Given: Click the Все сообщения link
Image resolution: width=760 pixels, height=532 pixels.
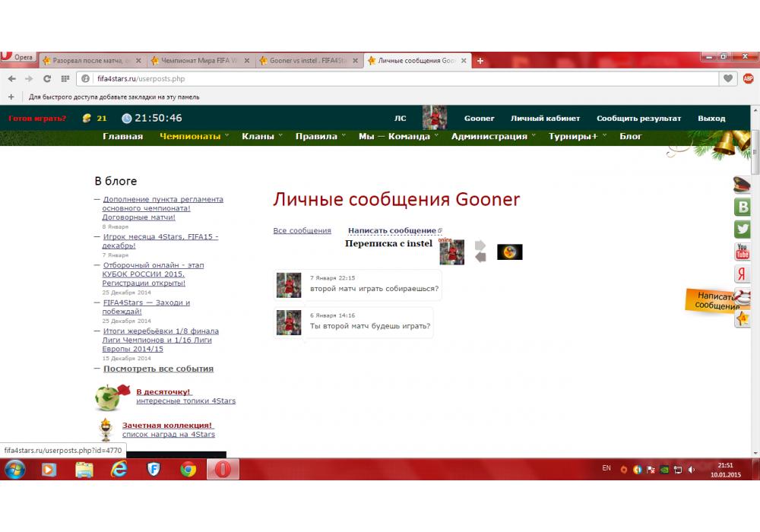Looking at the screenshot, I should click(x=302, y=230).
